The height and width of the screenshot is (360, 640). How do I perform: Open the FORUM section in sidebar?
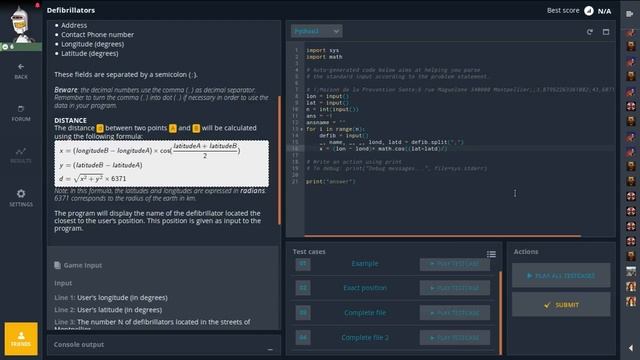point(21,113)
